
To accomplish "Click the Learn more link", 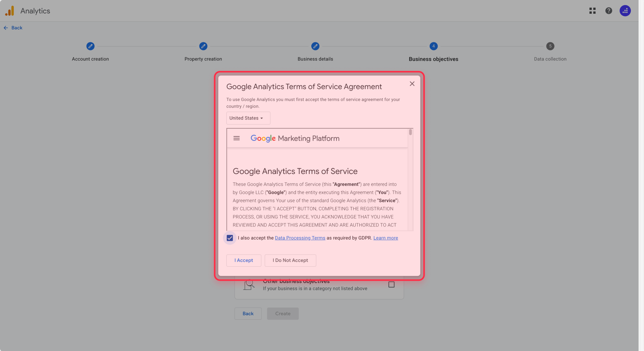I will point(385,238).
